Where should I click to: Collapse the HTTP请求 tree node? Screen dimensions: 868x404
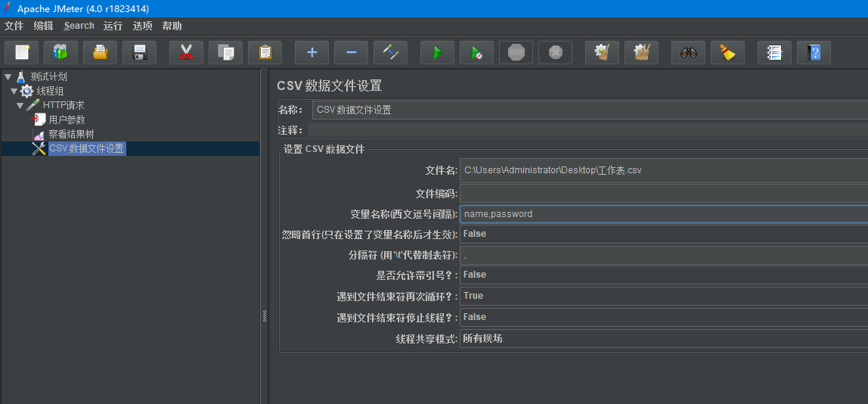click(20, 105)
